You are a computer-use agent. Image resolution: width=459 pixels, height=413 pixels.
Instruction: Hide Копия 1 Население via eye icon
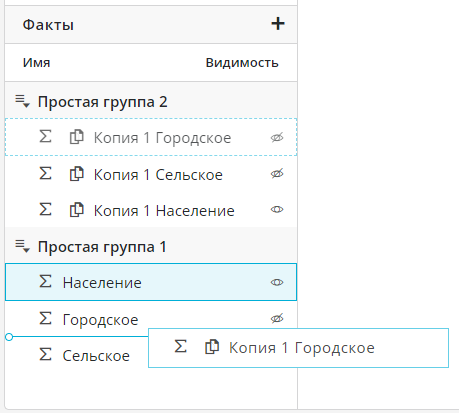click(x=277, y=210)
